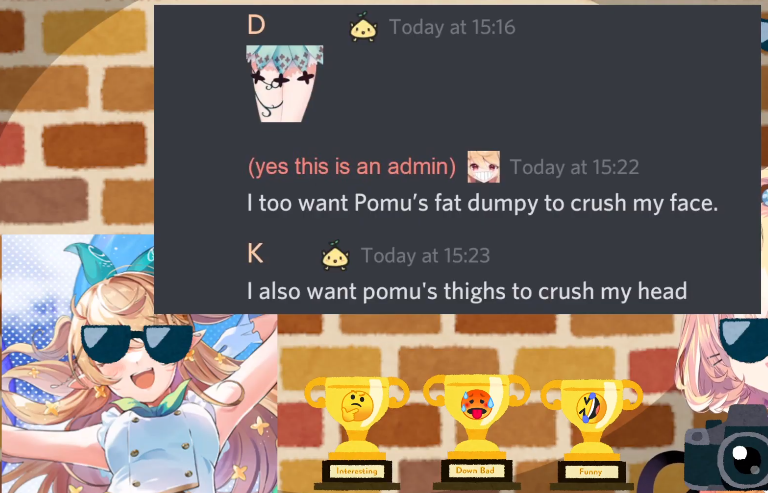The width and height of the screenshot is (768, 493).
Task: Click the "Funny" trophy plaque label
Action: [x=590, y=472]
